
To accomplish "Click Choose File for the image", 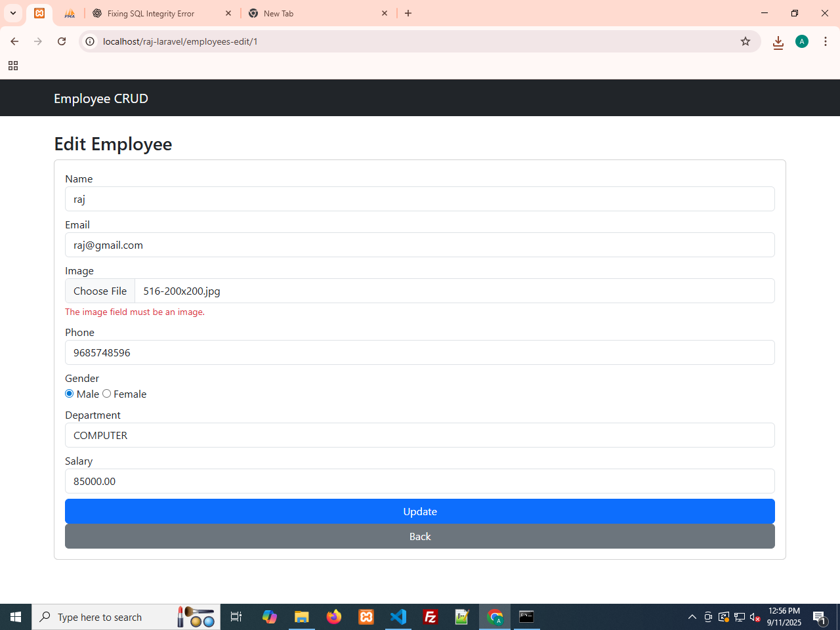I will pyautogui.click(x=100, y=291).
